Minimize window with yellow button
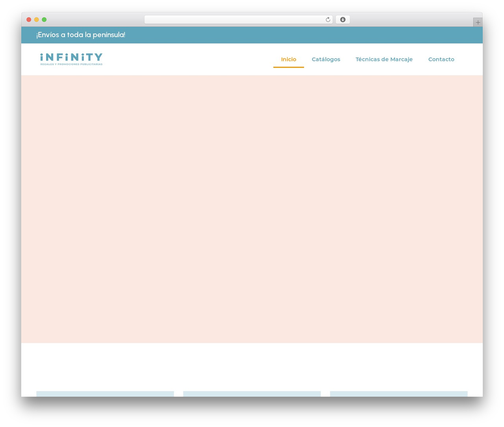 pos(37,20)
